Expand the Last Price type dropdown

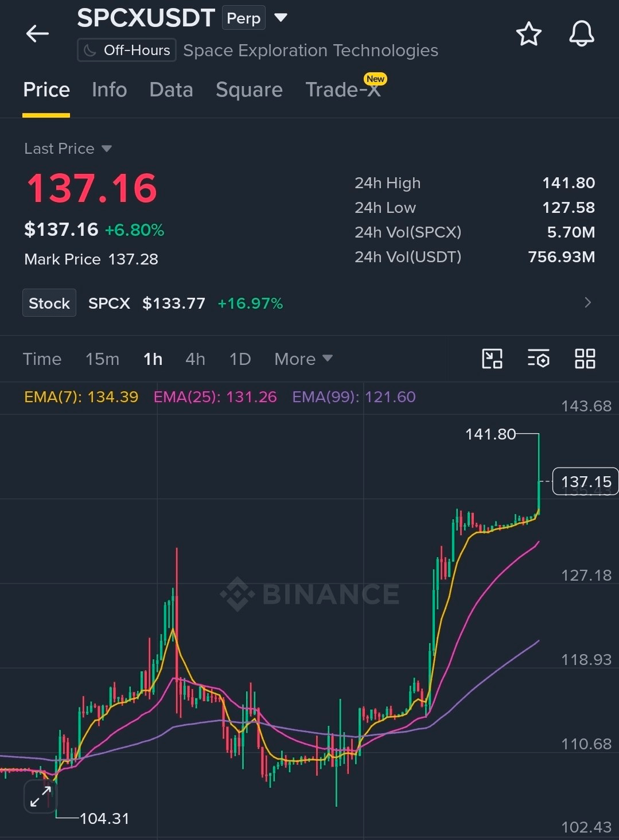(107, 149)
